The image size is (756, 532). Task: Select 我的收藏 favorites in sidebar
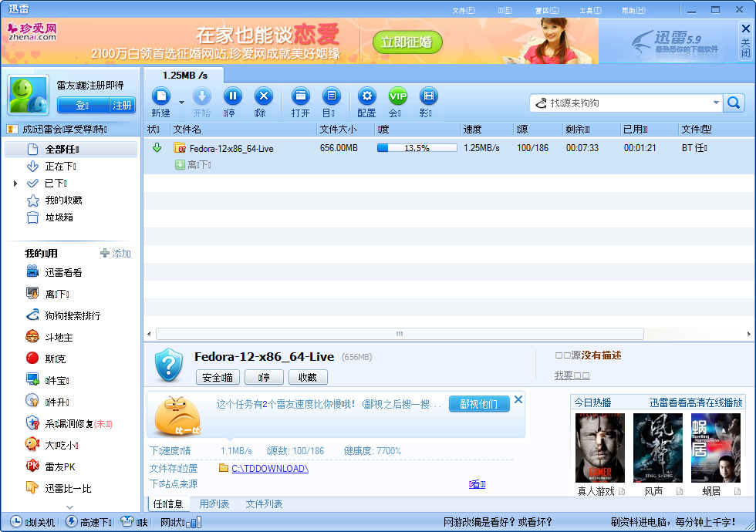point(63,200)
